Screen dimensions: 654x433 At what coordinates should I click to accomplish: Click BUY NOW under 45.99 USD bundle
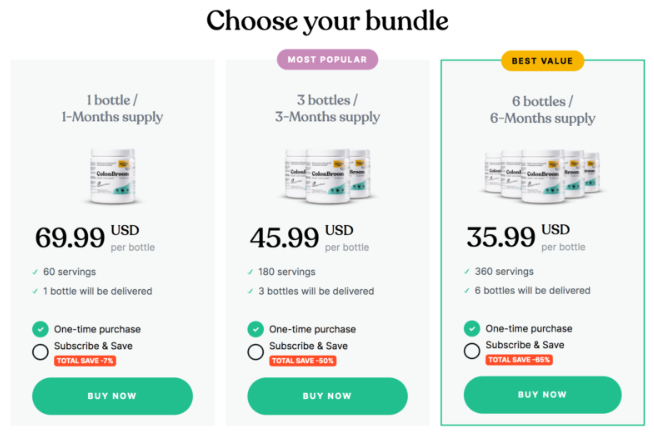pyautogui.click(x=327, y=396)
